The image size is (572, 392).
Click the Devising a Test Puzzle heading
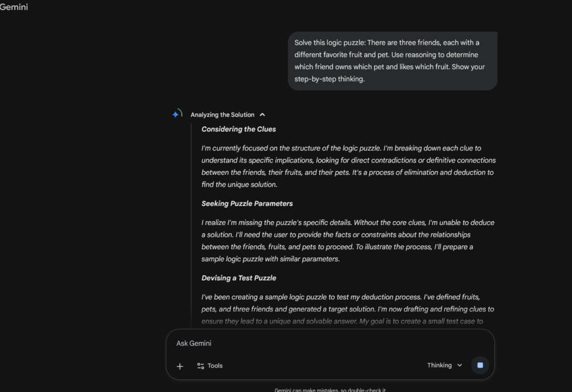[x=239, y=278]
